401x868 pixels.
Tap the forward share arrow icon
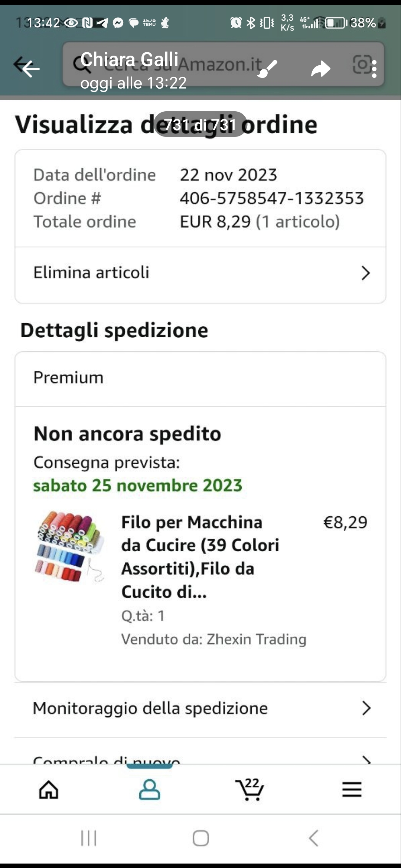pos(320,69)
